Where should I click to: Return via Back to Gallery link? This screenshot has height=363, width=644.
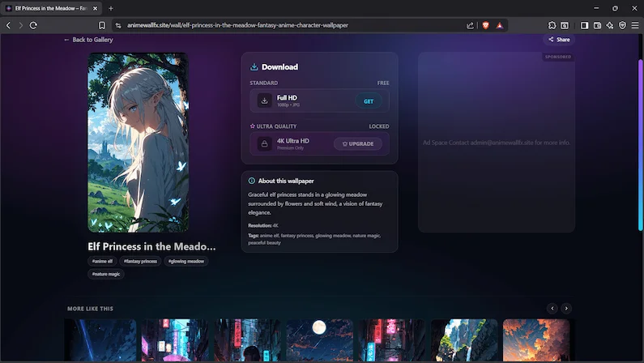click(x=88, y=40)
